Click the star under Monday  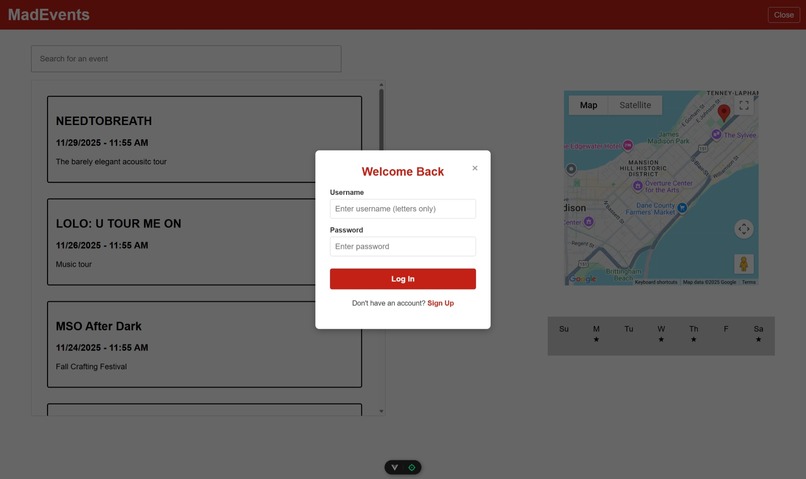click(x=596, y=339)
